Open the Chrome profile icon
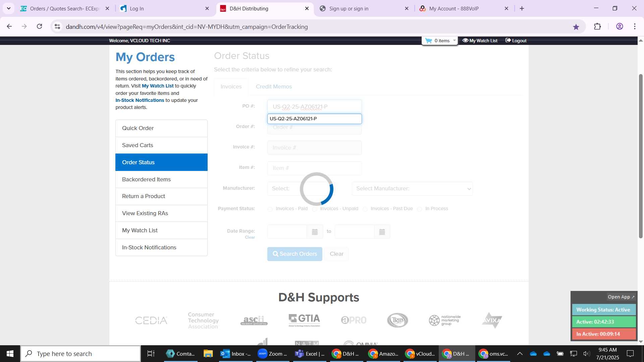644x362 pixels. tap(620, 26)
